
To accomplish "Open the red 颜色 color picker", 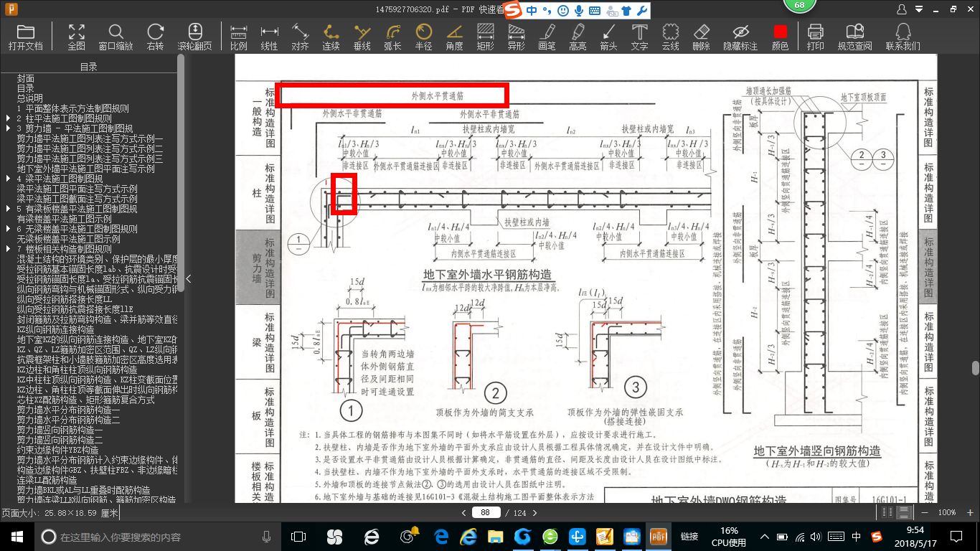I will pyautogui.click(x=780, y=37).
